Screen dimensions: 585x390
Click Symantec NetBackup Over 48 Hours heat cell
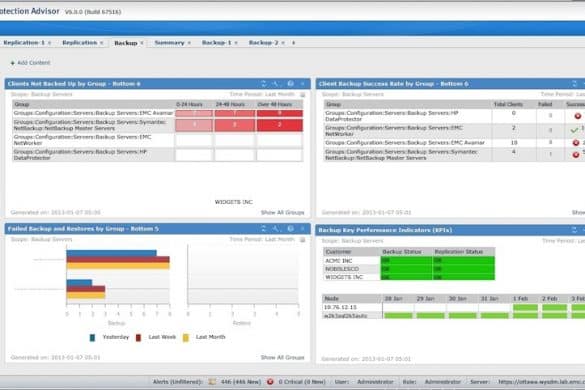click(280, 125)
